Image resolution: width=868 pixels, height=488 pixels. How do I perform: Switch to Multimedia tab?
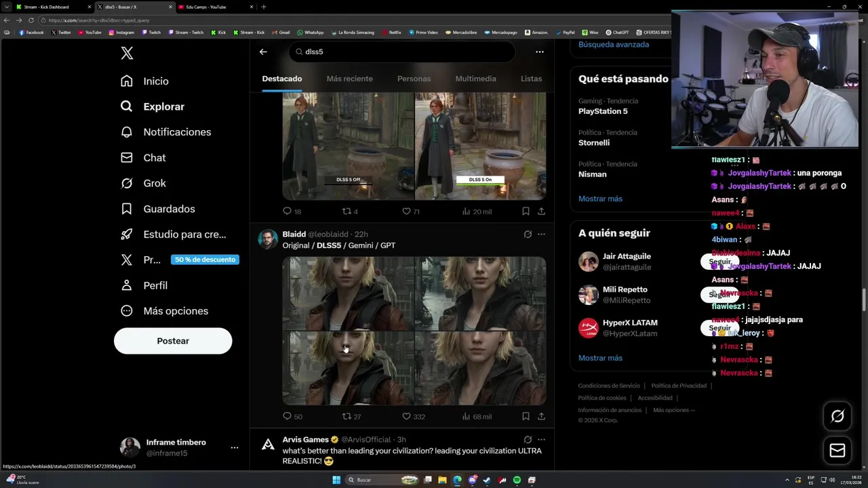coord(475,79)
